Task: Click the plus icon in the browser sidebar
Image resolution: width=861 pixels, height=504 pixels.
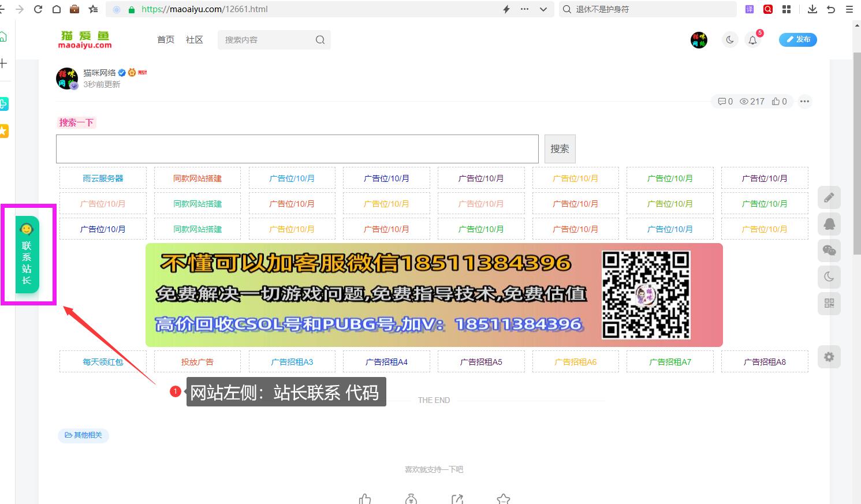Action: 3,63
